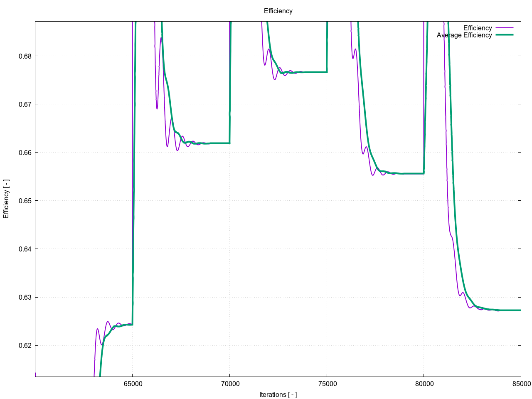Click the 85000 x-axis tick label
This screenshot has height=399, width=532.
521,384
